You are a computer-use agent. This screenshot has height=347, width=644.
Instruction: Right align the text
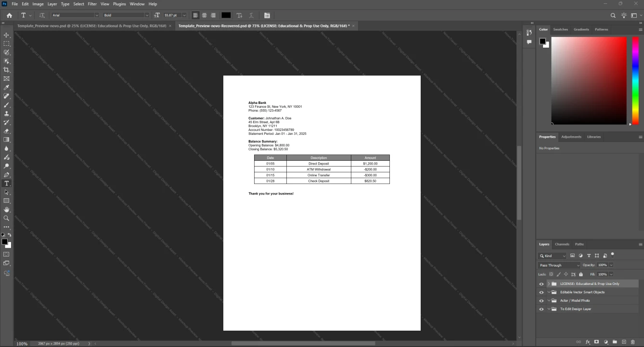click(213, 15)
